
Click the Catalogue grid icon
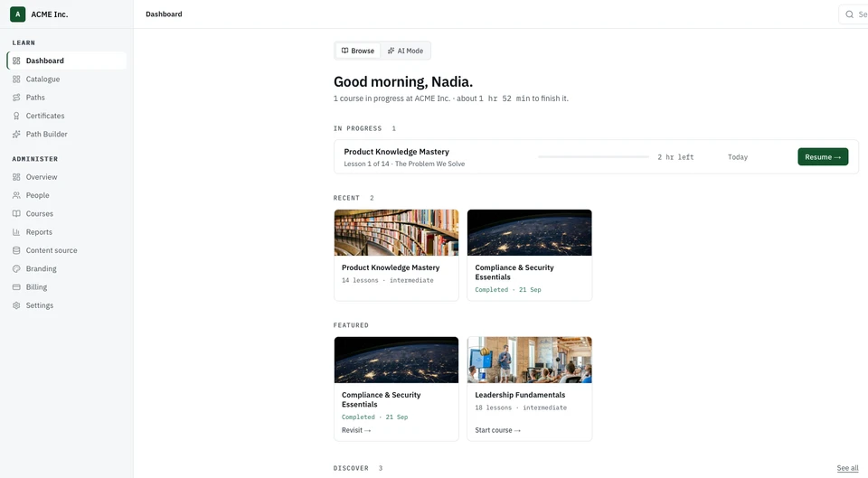16,80
